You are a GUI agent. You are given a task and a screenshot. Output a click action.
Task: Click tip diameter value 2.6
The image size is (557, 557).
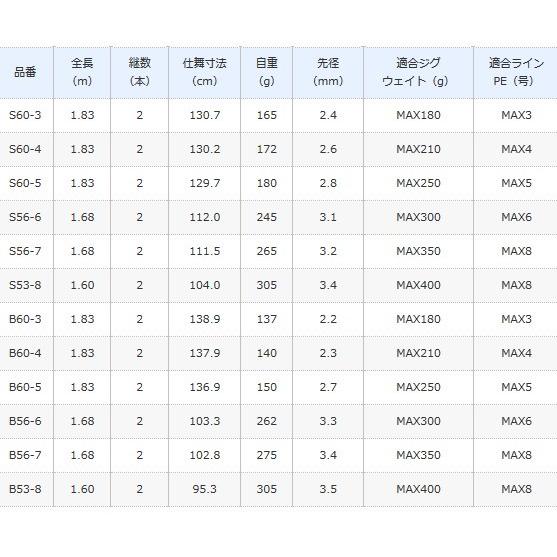click(328, 149)
